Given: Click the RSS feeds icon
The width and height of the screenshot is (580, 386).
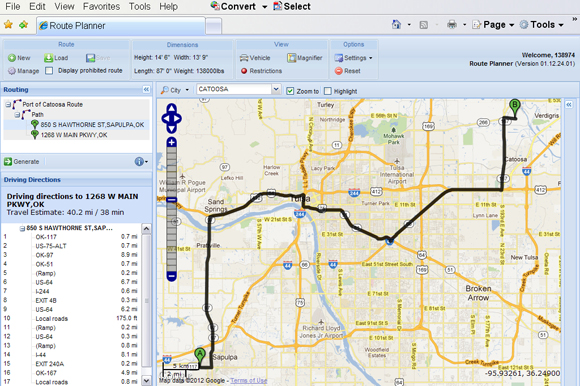Looking at the screenshot, I should (x=424, y=25).
